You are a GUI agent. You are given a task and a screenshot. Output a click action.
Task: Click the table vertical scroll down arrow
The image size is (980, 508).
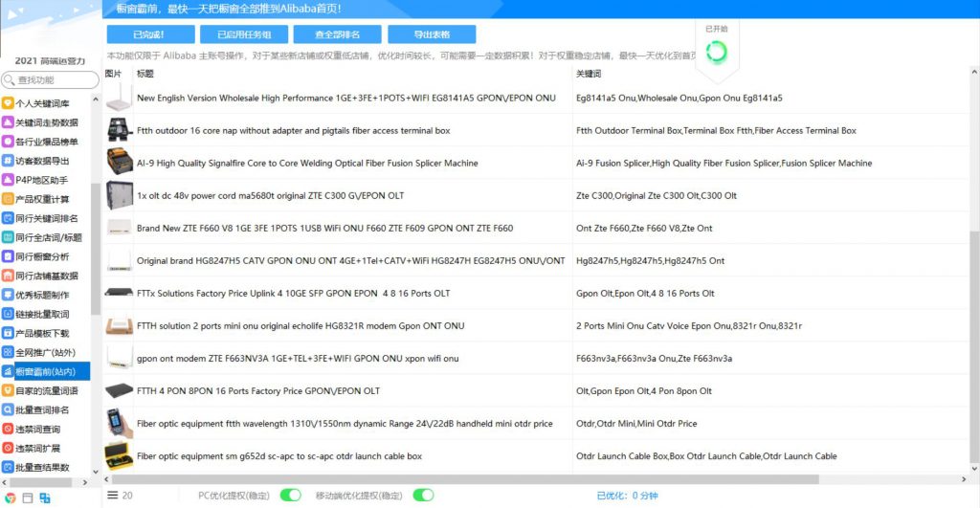coord(974,468)
